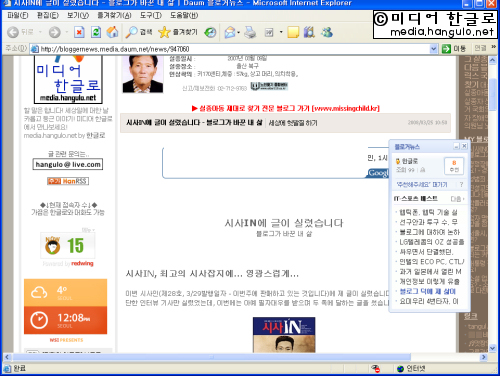
Task: Stop page loading with the red X icon
Action: point(79,32)
